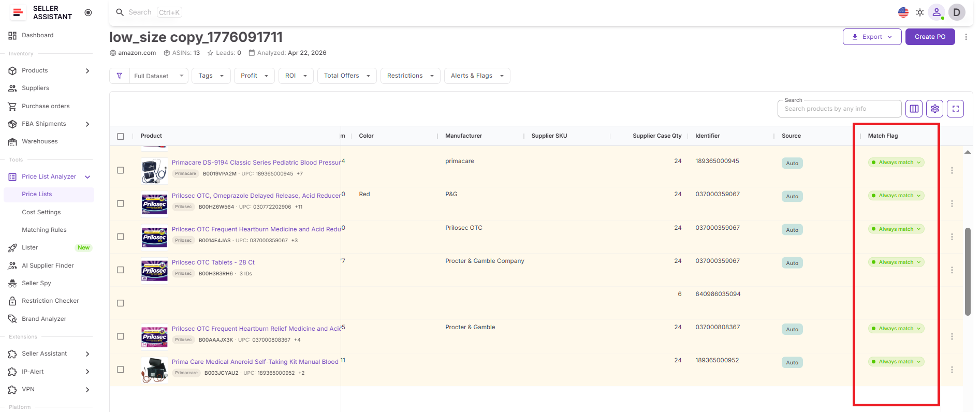Open Primacare DS-9194 Classic Series product link
The width and height of the screenshot is (980, 412).
click(x=256, y=163)
